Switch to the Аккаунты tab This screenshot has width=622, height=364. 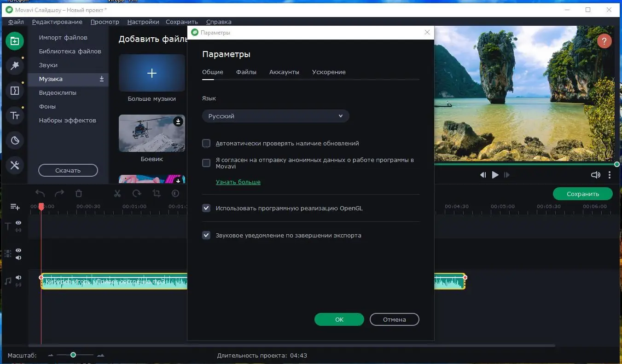(284, 72)
